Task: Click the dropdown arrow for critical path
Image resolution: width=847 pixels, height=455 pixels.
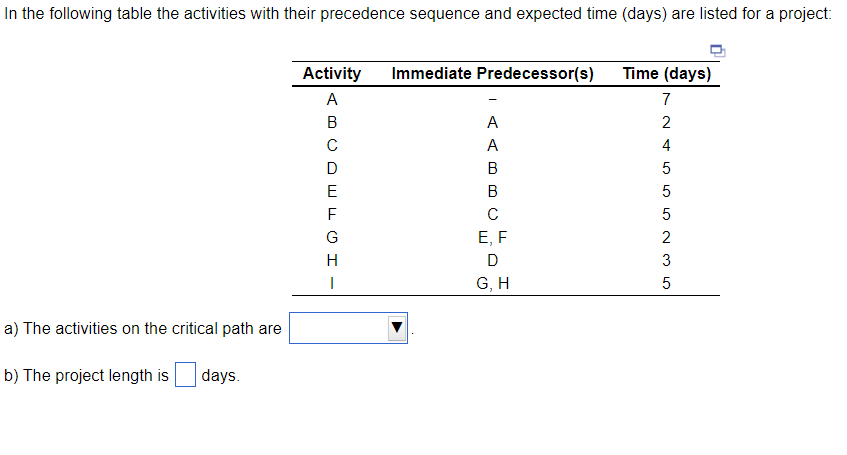Action: [x=397, y=328]
